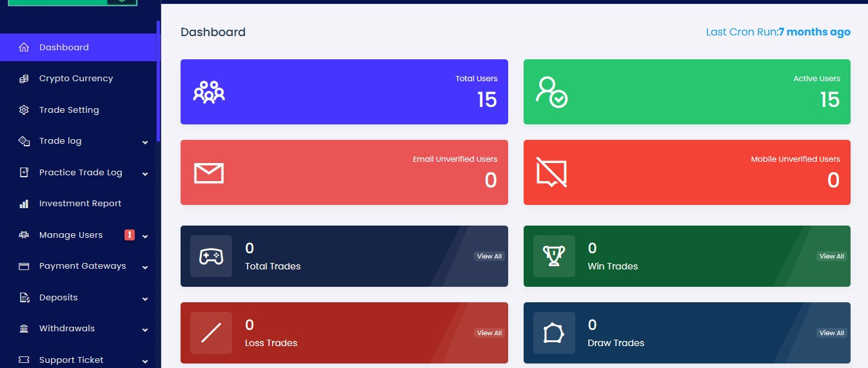
Task: Expand the Withdrawals menu chevron
Action: click(x=145, y=329)
